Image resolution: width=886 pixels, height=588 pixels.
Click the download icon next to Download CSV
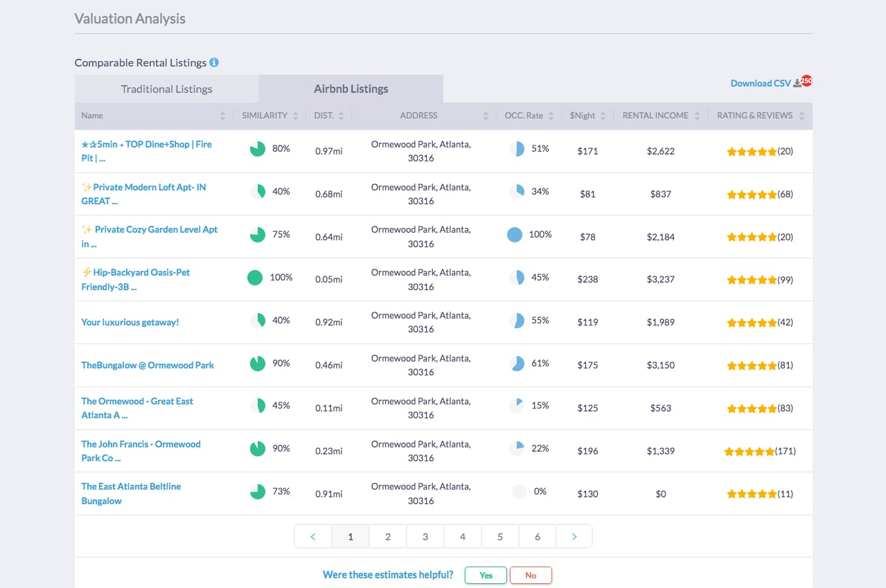coord(798,82)
